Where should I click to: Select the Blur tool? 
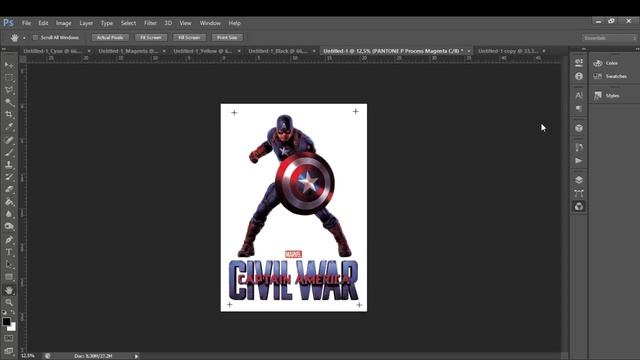tap(9, 214)
